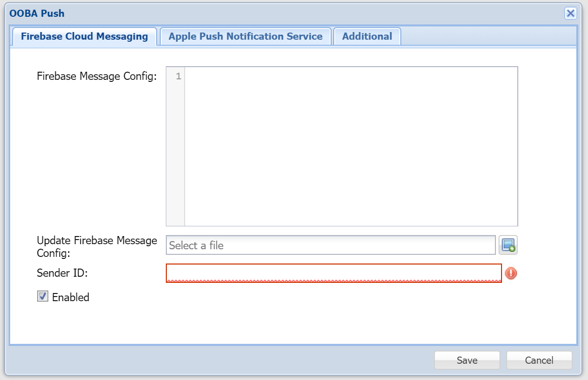Save the OOBA Push settings
This screenshot has width=588, height=380.
point(467,360)
